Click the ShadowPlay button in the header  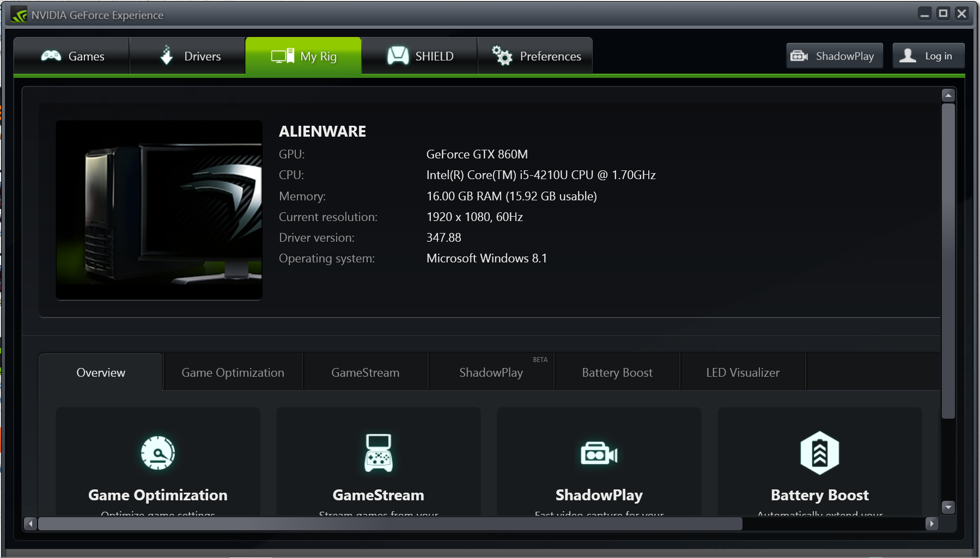(835, 56)
